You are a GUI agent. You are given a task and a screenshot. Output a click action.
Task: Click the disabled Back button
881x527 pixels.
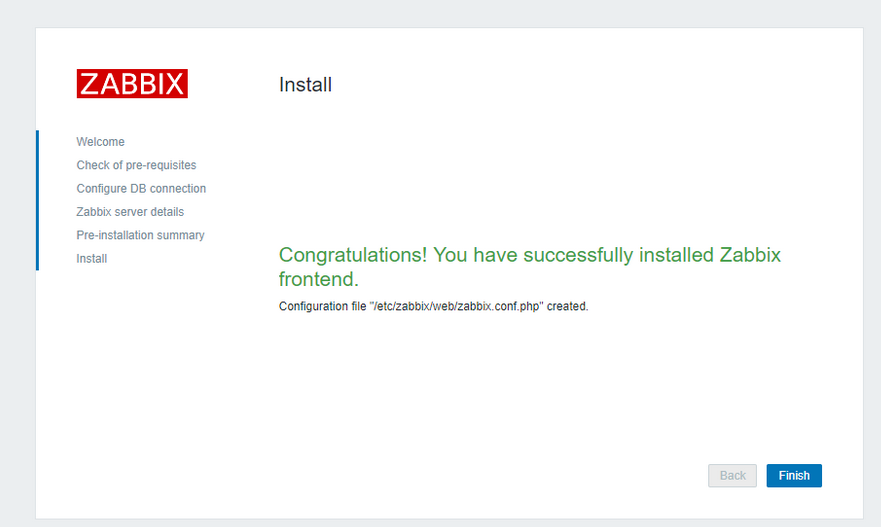[732, 475]
